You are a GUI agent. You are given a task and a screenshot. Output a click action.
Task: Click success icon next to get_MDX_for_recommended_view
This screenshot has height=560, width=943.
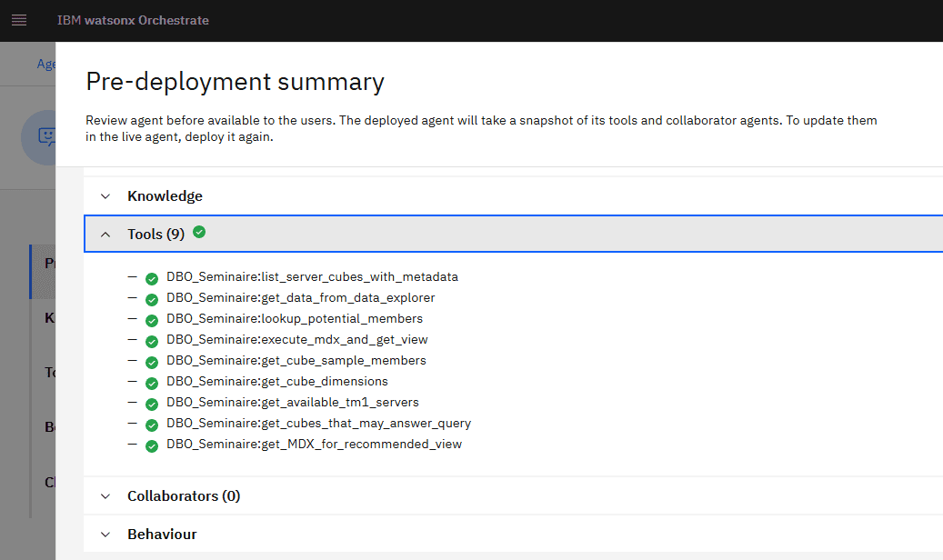(151, 445)
